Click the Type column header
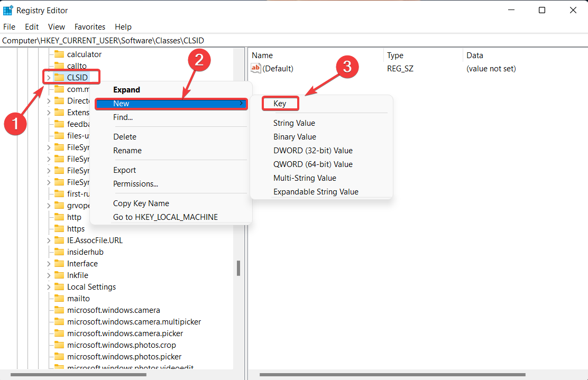588x380 pixels. point(395,55)
